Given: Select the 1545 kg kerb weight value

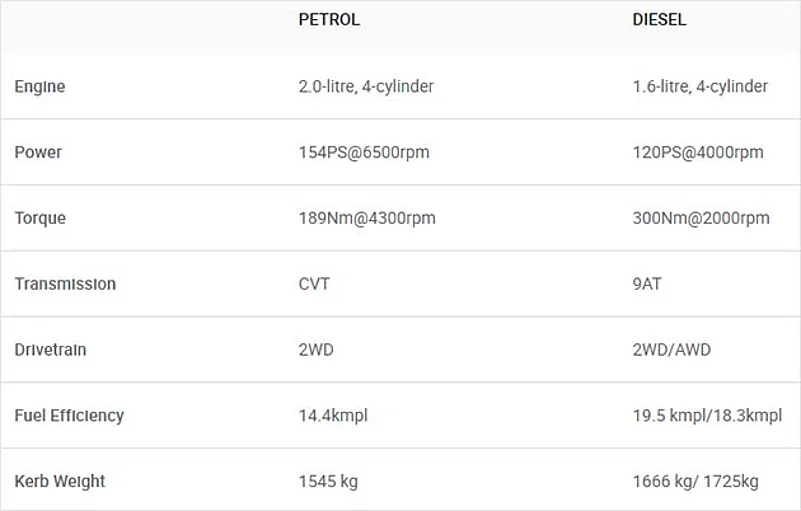Looking at the screenshot, I should [328, 481].
